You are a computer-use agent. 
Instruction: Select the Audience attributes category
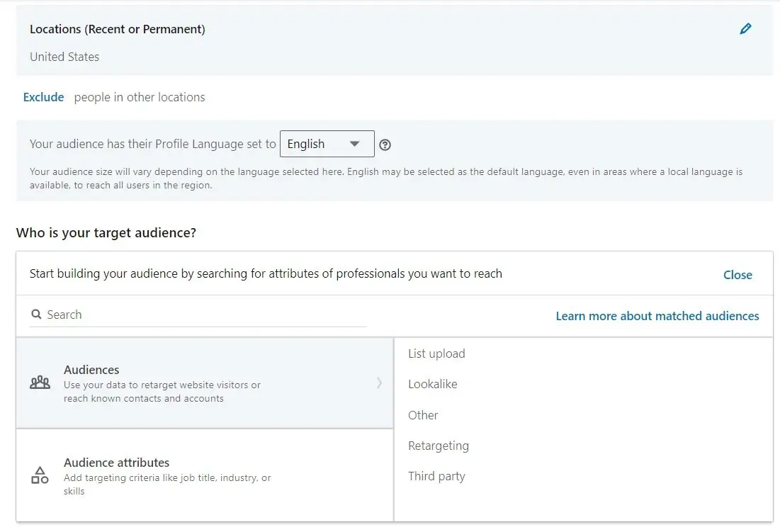pyautogui.click(x=117, y=463)
